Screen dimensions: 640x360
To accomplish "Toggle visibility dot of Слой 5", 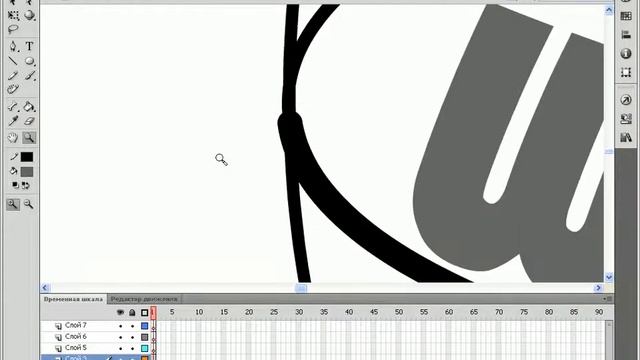I will click(x=120, y=349).
